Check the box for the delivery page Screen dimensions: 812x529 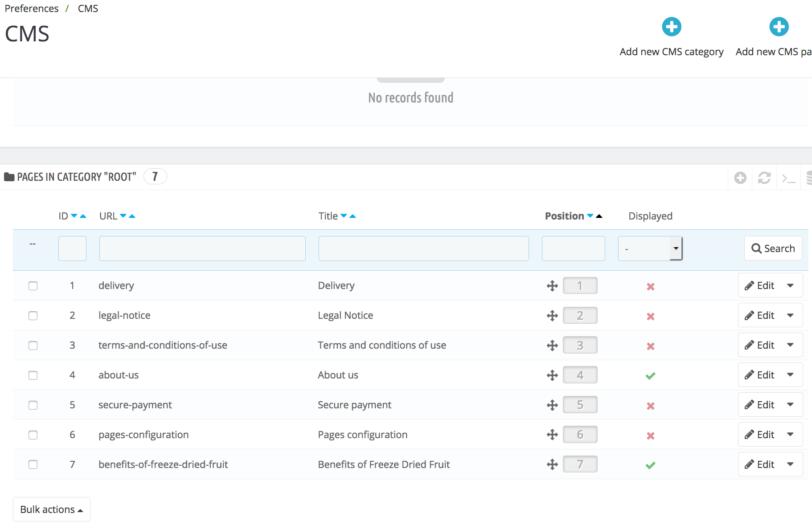click(33, 286)
